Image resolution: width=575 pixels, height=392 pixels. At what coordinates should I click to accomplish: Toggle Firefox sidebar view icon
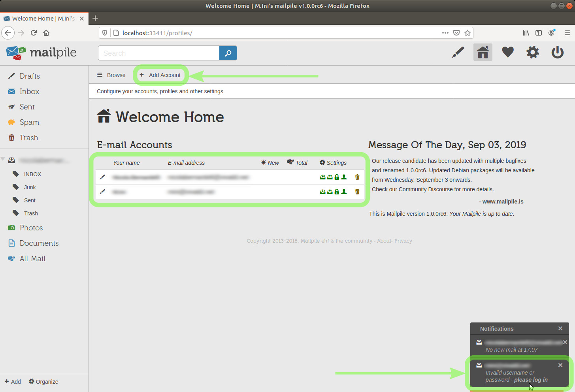(539, 33)
